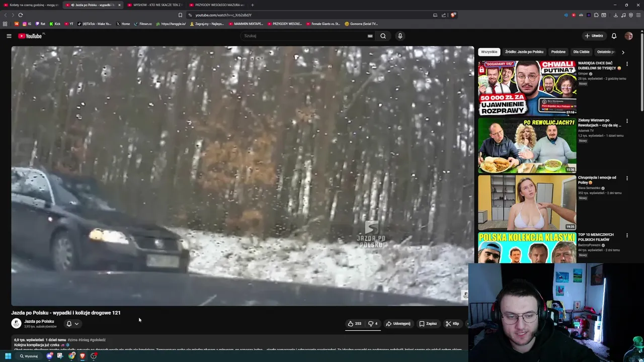The height and width of the screenshot is (362, 644).
Task: Click the Utwórz create button
Action: 594,36
